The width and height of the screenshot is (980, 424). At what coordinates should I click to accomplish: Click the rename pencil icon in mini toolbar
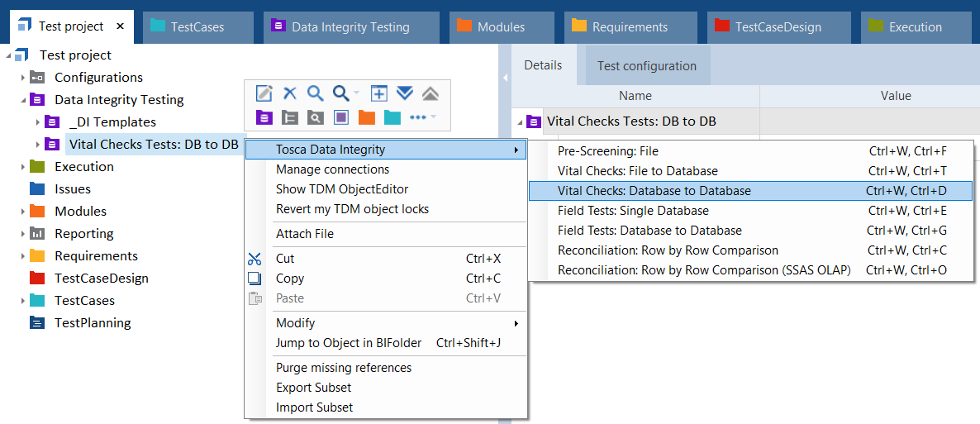click(x=264, y=93)
